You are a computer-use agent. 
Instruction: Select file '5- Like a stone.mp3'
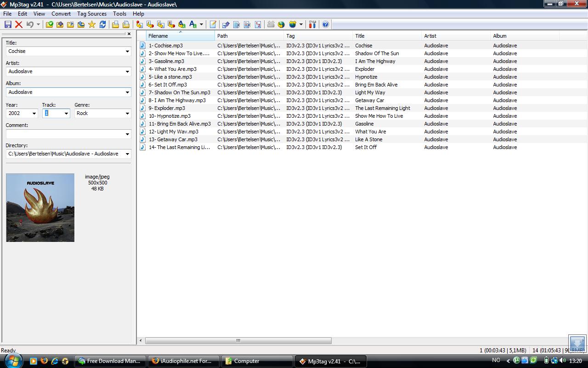tap(170, 77)
